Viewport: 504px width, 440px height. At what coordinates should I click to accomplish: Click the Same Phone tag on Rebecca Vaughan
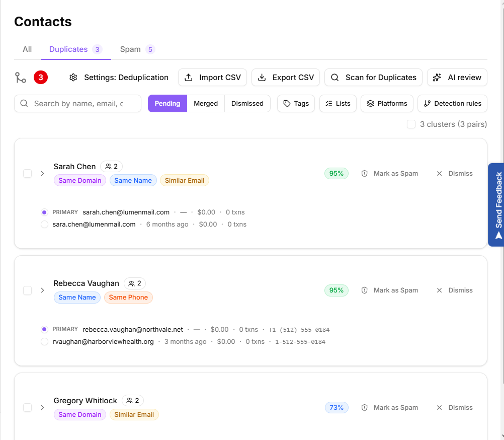(129, 298)
